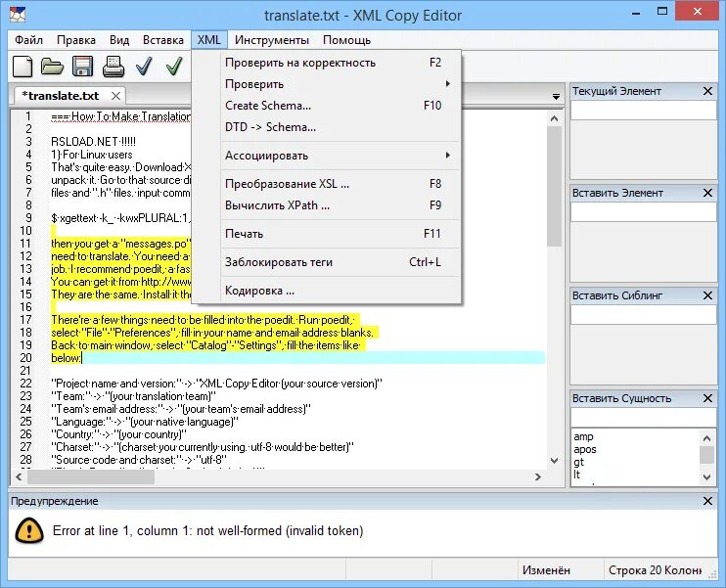
Task: Click entity list scrollbar down arrow
Action: tap(706, 476)
